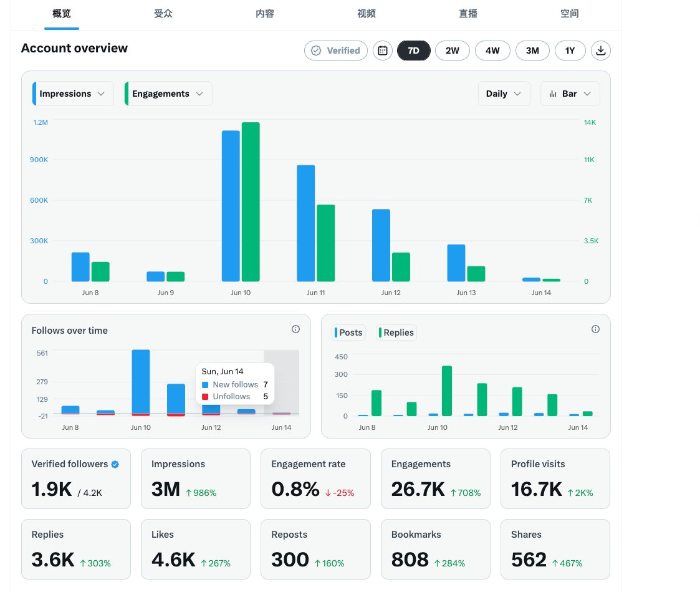Click the Jun 14 label under main chart
The width and height of the screenshot is (700, 592).
(541, 293)
